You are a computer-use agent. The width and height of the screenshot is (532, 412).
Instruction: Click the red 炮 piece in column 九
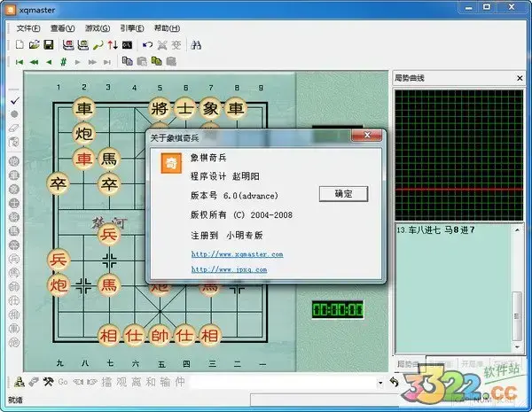[58, 284]
